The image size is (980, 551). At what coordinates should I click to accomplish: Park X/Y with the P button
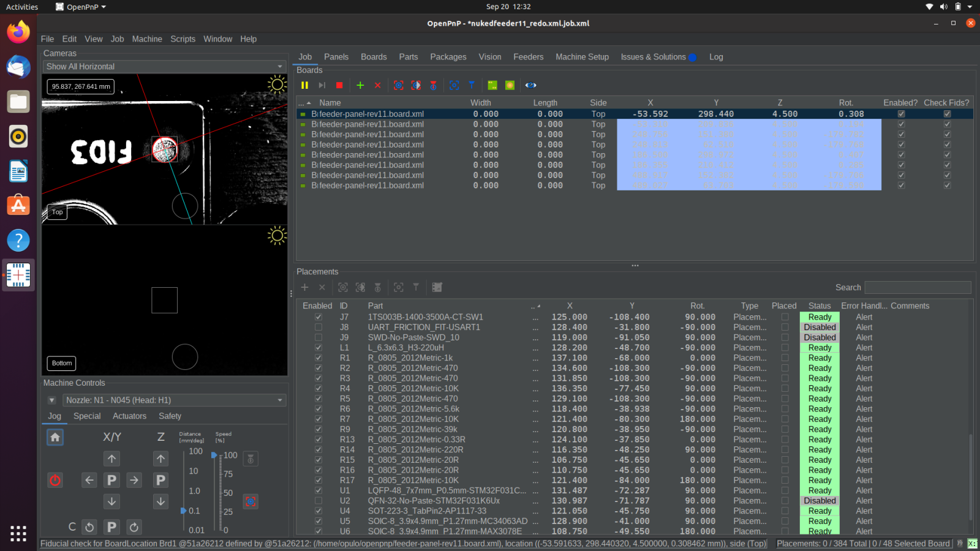(x=111, y=480)
